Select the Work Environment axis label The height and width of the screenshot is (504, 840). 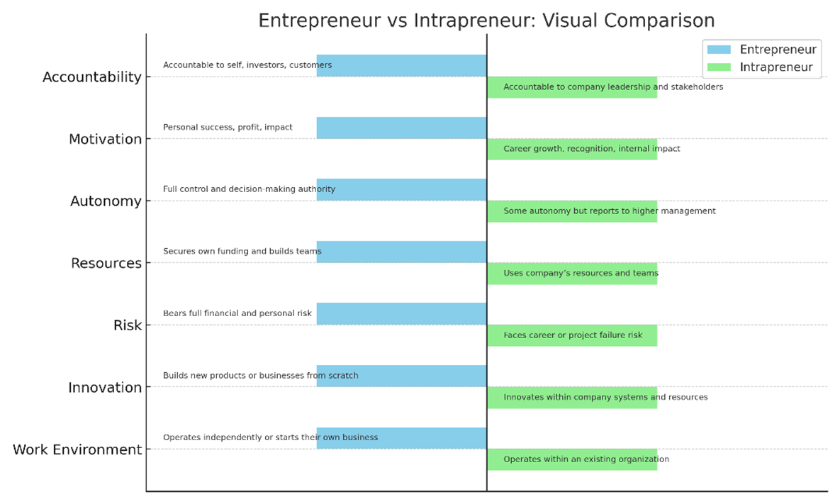click(x=77, y=450)
